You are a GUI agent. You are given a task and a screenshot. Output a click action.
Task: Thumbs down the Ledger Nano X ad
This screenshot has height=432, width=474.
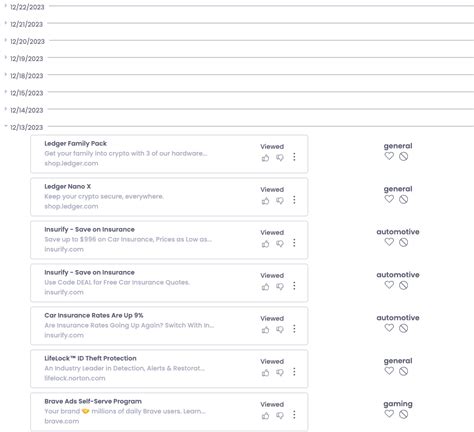pyautogui.click(x=280, y=201)
